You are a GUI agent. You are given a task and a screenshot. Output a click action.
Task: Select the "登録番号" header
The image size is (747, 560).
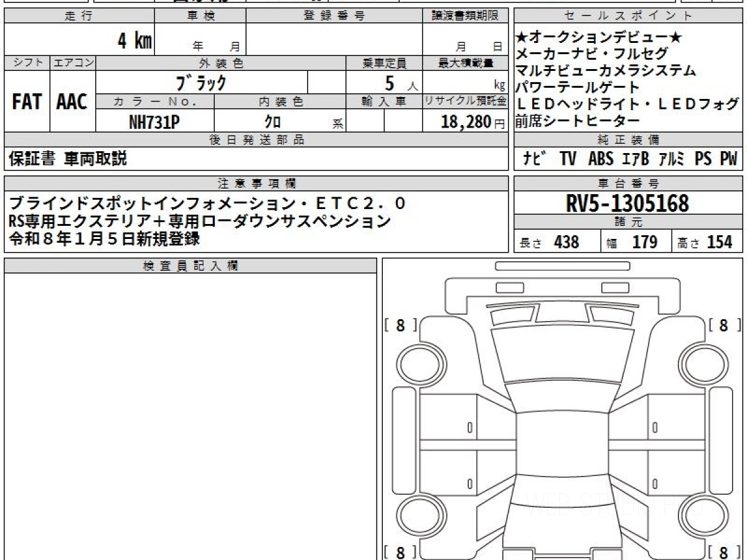[334, 16]
